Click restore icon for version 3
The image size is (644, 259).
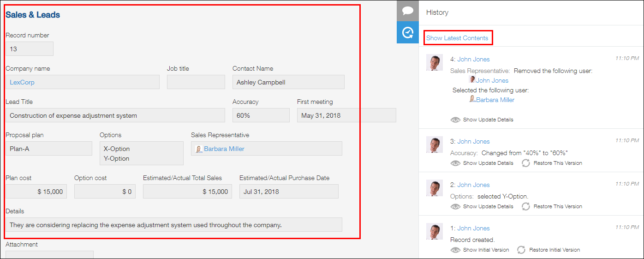[x=526, y=163]
